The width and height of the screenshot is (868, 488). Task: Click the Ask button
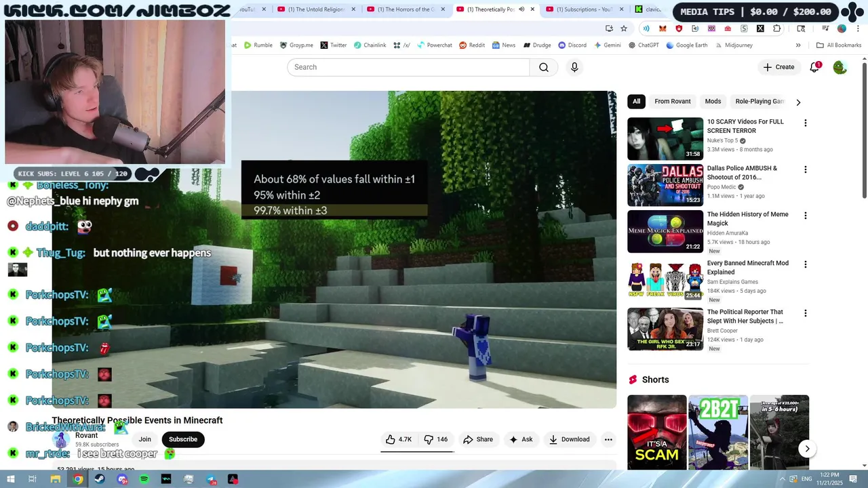pyautogui.click(x=521, y=439)
